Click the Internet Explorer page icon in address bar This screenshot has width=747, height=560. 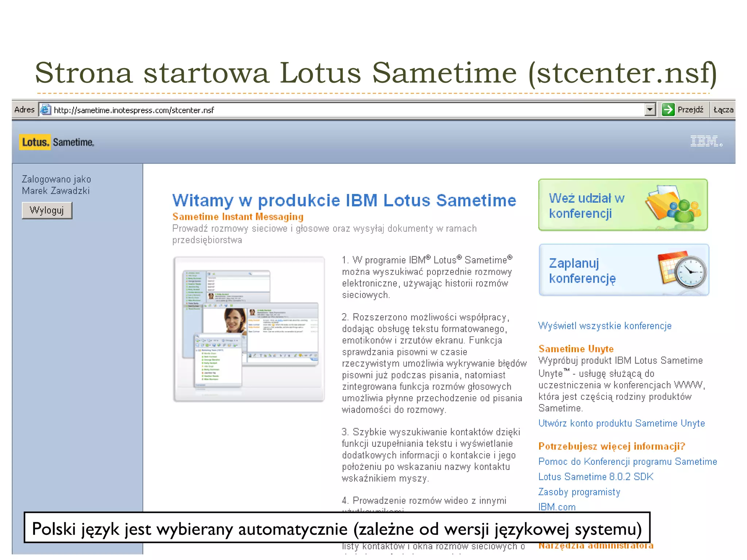[45, 110]
